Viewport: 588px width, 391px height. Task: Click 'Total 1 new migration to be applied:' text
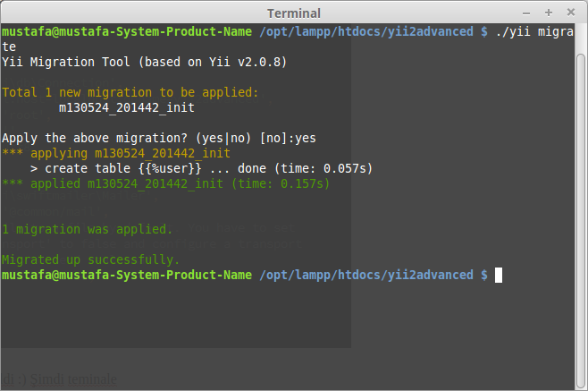(130, 92)
